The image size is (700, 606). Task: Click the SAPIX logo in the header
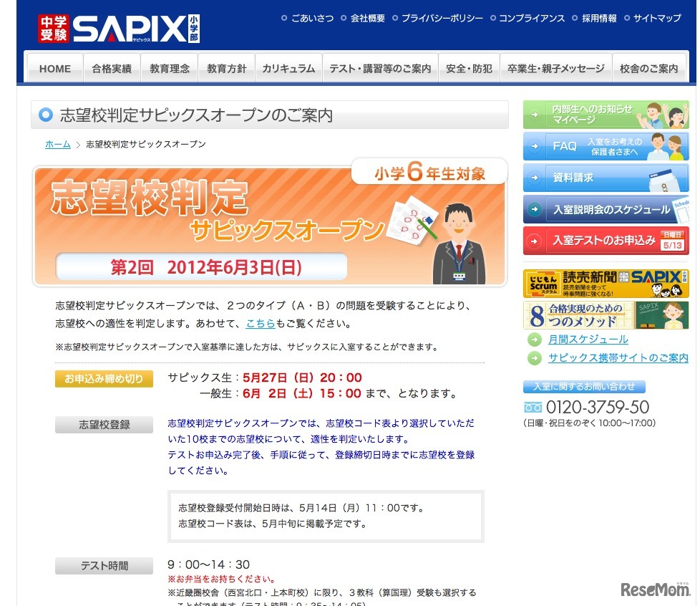tap(119, 29)
